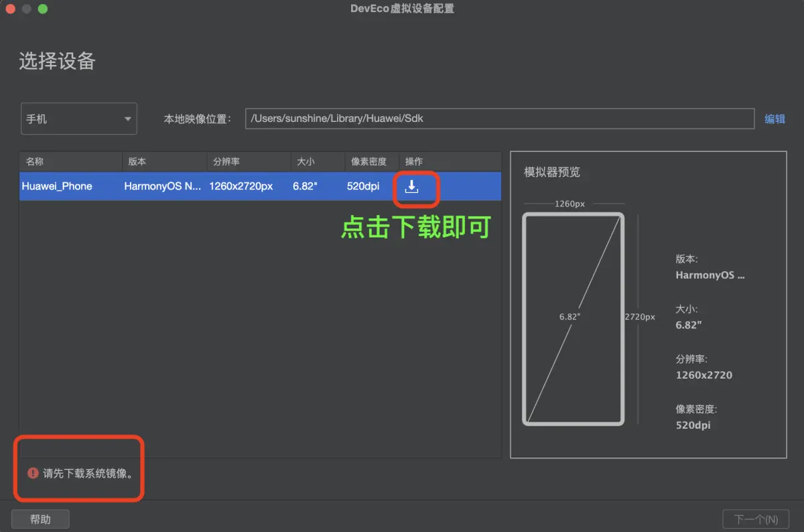
Task: Click the 模拟器预览 panel title
Action: click(552, 172)
